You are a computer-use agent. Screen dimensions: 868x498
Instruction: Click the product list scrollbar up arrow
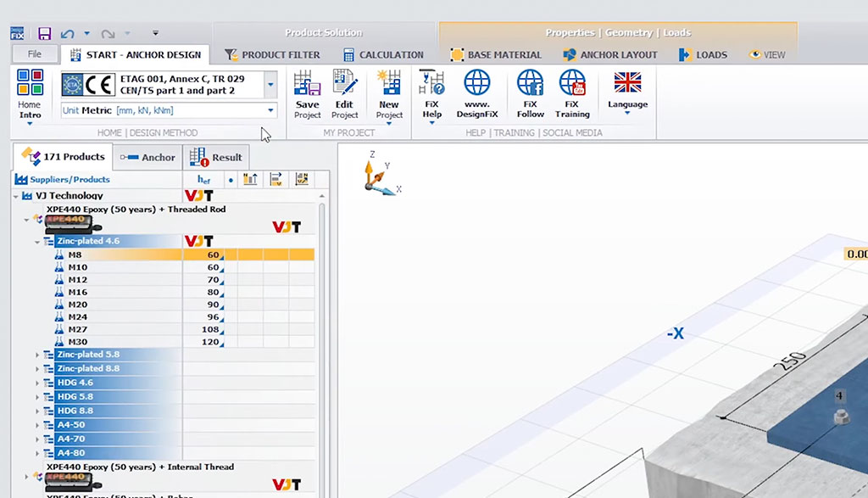(x=321, y=196)
